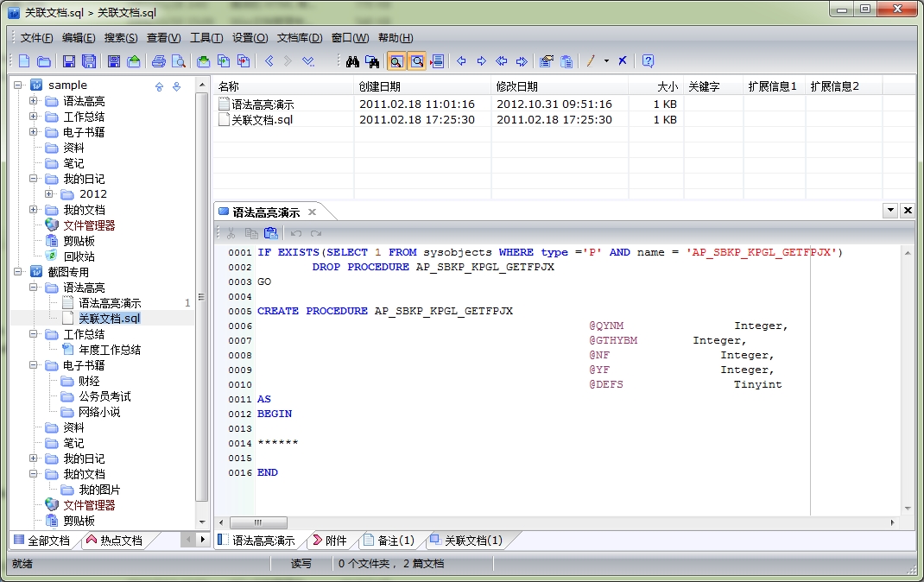Screen dimensions: 924x582
Task: Open the dropdown arrow next to pencil tool
Action: point(606,61)
